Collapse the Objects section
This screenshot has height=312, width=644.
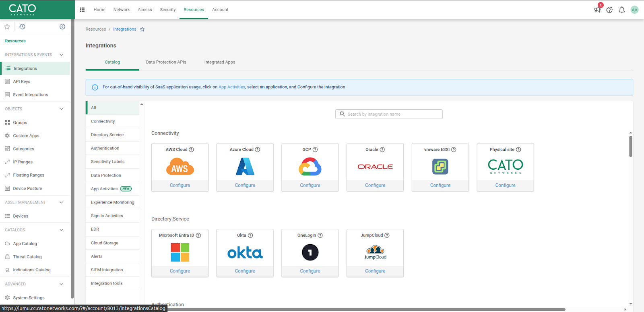pos(61,109)
